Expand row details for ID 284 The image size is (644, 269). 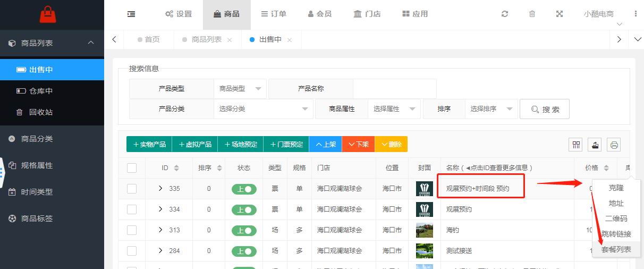point(160,251)
